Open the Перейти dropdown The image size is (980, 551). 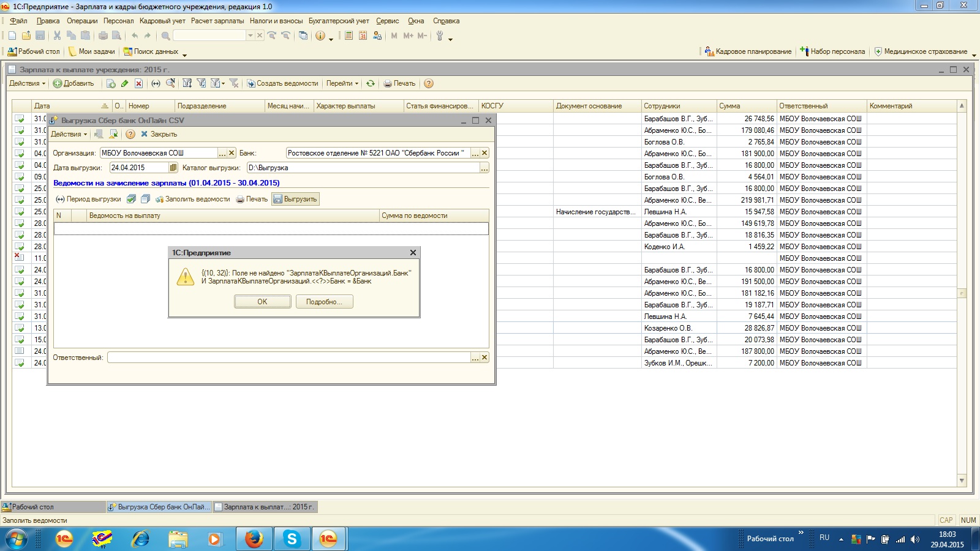tap(342, 83)
